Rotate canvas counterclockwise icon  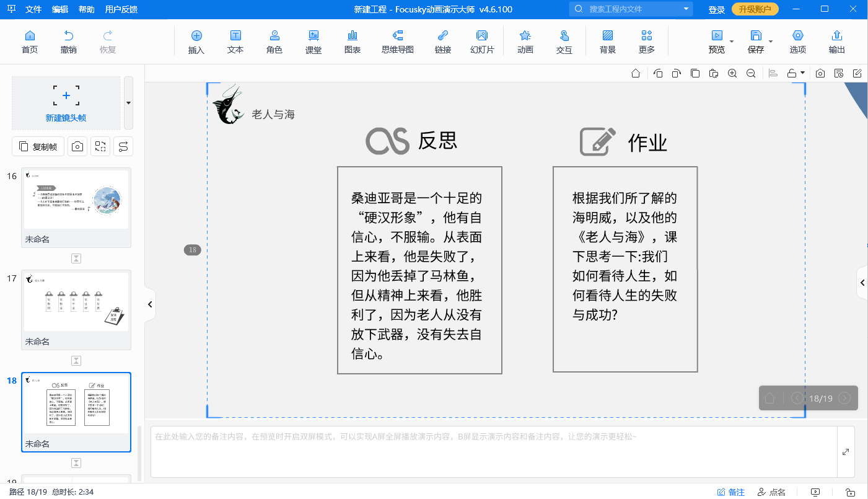pyautogui.click(x=658, y=73)
